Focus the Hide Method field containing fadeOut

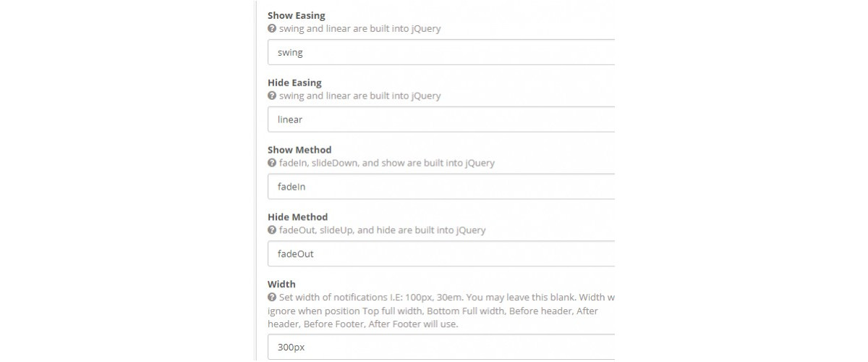tap(441, 253)
